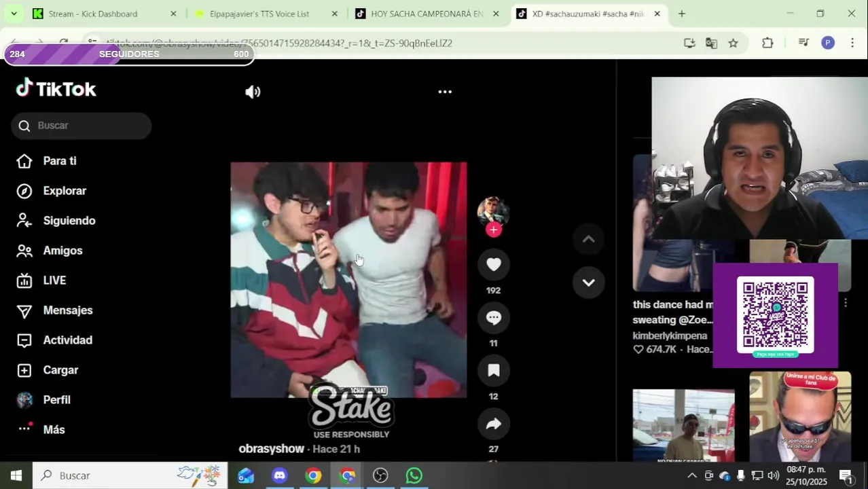
Task: Open the Chrome three-dot menu
Action: pos(852,43)
